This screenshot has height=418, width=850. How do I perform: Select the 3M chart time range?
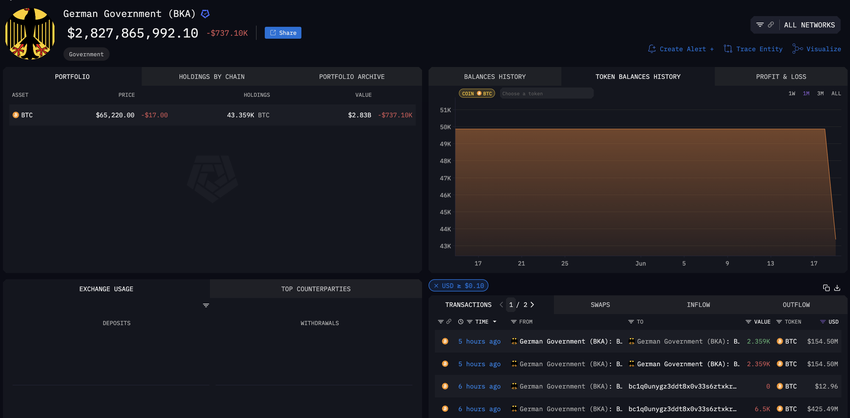click(820, 93)
